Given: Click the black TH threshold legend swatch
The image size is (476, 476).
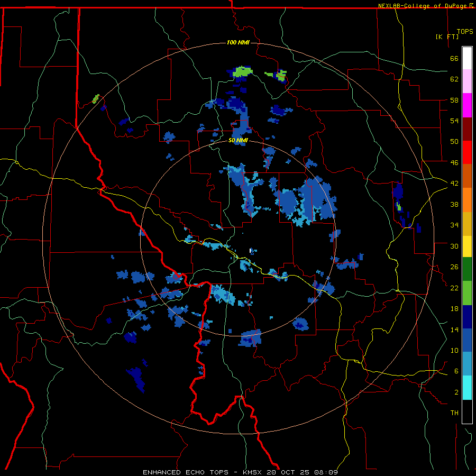Looking at the screenshot, I should [467, 411].
